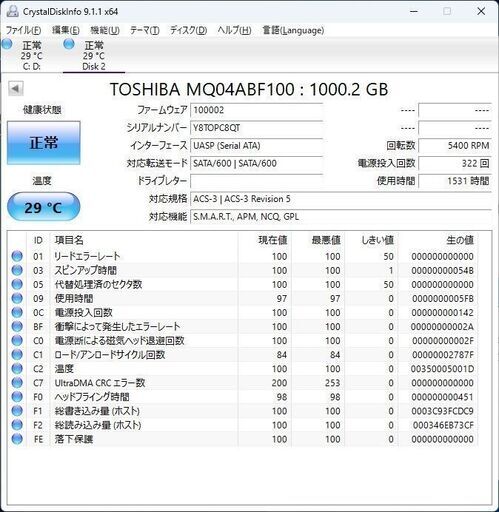Viewport: 499px width, 512px height.
Task: Click blue status orb for ID 01 row
Action: (x=17, y=256)
